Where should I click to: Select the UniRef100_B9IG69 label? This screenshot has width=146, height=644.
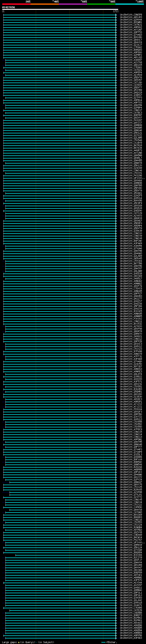pos(131,515)
